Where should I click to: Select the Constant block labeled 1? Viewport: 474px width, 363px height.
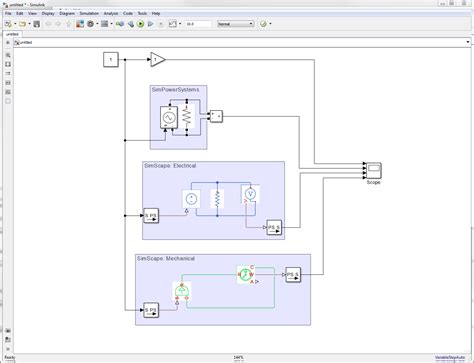tap(111, 60)
